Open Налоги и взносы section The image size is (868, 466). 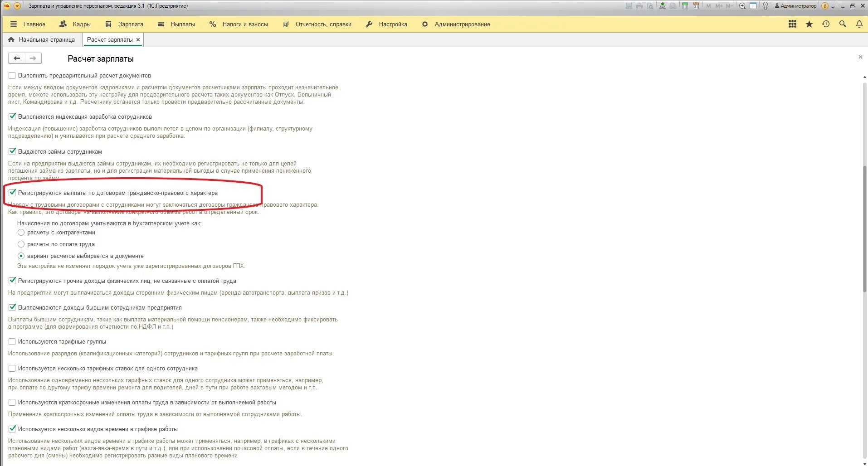[x=239, y=24]
